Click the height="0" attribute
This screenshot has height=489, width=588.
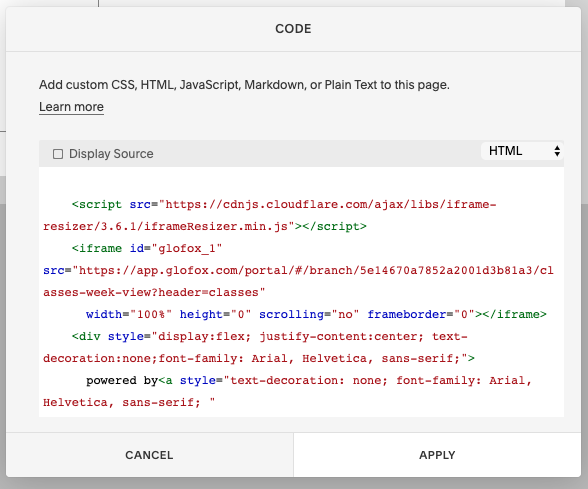click(x=215, y=314)
